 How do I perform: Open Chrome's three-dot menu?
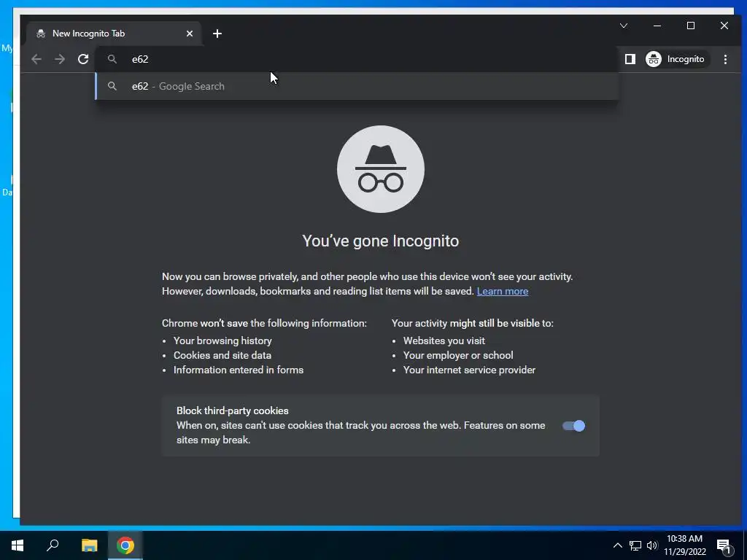pyautogui.click(x=725, y=59)
